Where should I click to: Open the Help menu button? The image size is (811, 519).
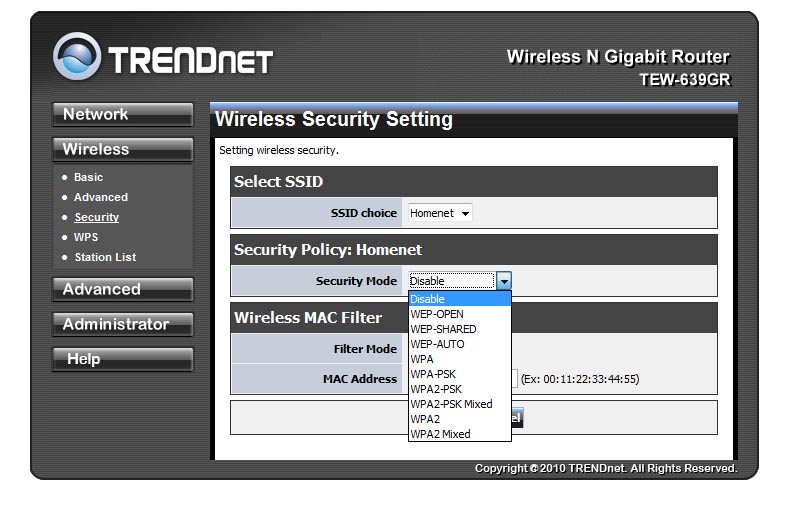[122, 360]
